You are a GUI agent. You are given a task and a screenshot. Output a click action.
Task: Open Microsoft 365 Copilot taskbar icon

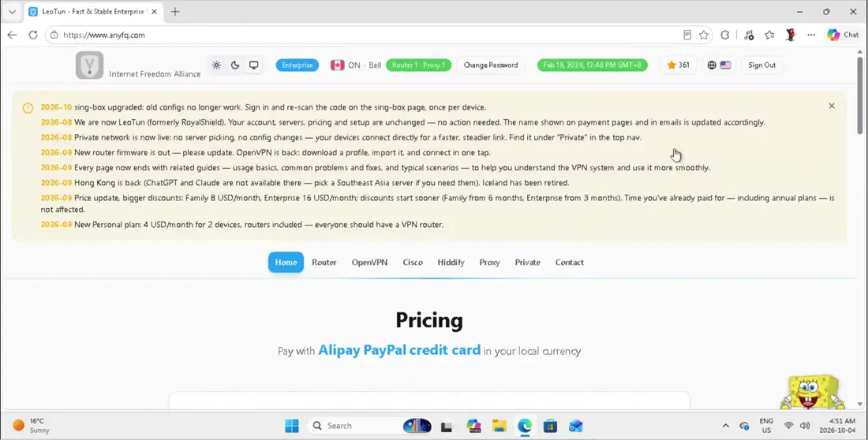473,426
